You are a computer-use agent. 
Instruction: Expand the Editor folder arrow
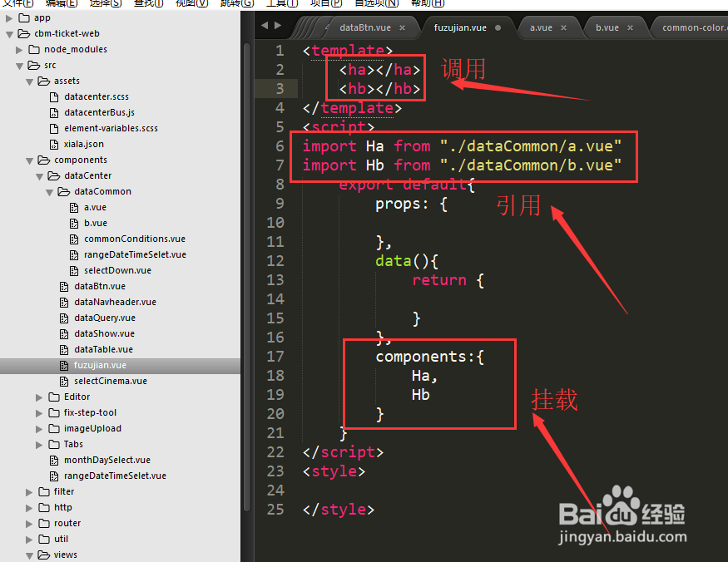39,397
